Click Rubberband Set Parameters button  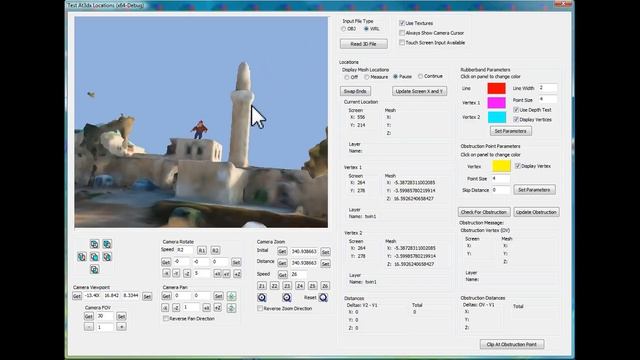click(510, 131)
